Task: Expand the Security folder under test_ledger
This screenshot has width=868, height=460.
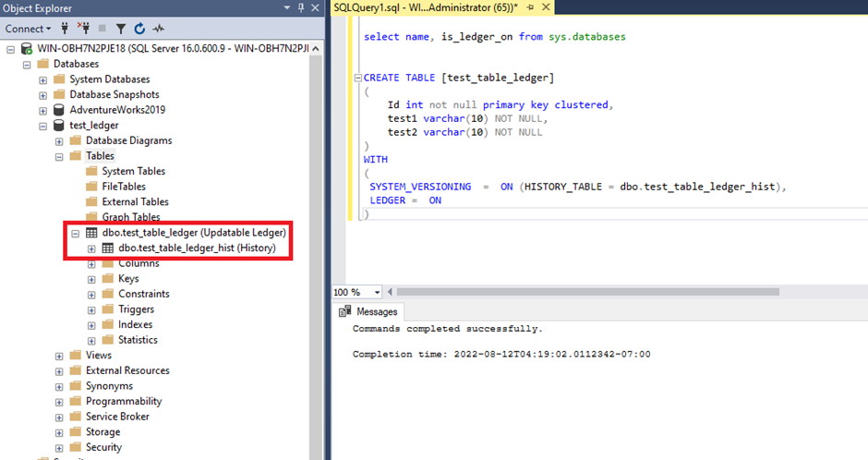Action: point(59,448)
